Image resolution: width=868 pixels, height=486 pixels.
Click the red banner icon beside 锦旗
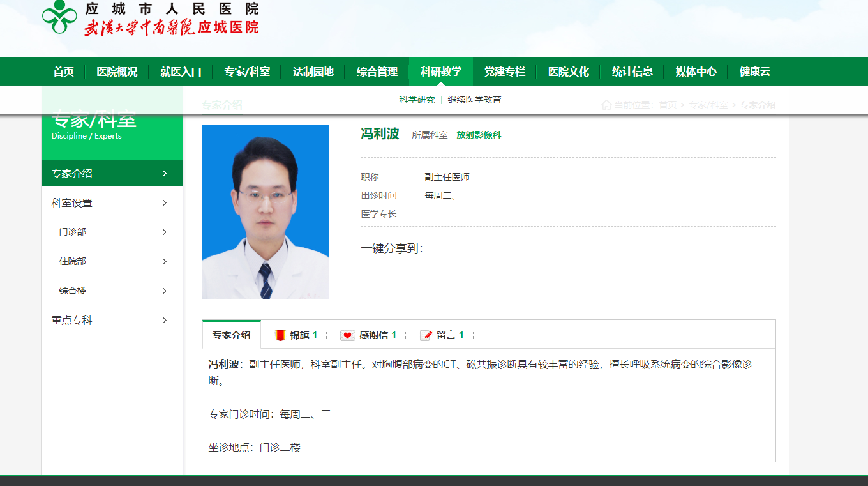[280, 335]
